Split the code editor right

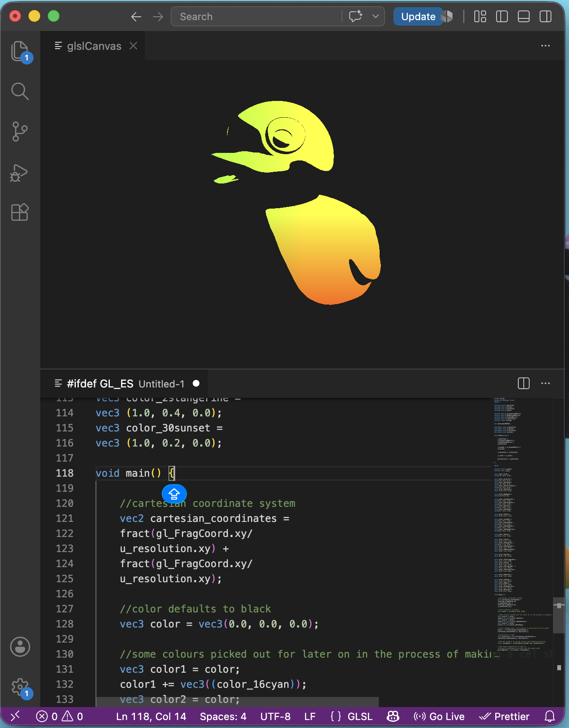523,383
